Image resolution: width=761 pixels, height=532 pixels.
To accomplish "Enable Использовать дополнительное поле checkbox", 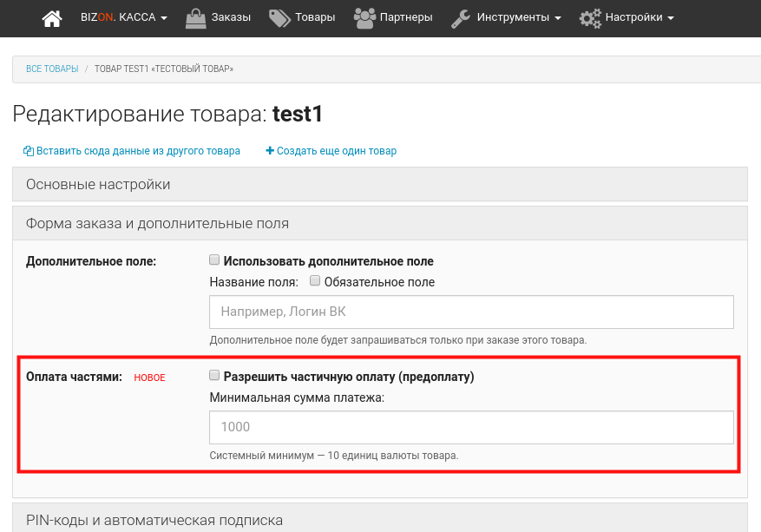I will 214,260.
